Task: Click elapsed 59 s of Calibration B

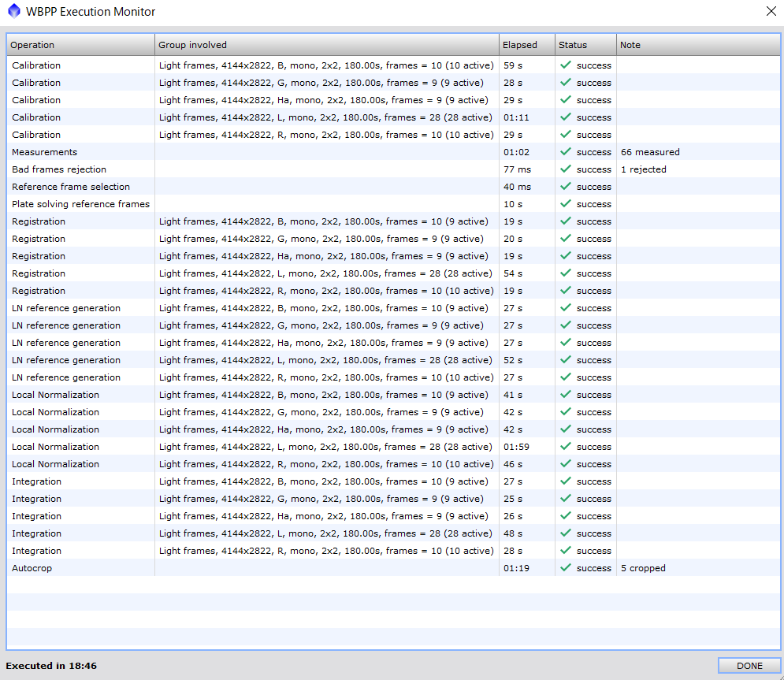Action: point(512,65)
